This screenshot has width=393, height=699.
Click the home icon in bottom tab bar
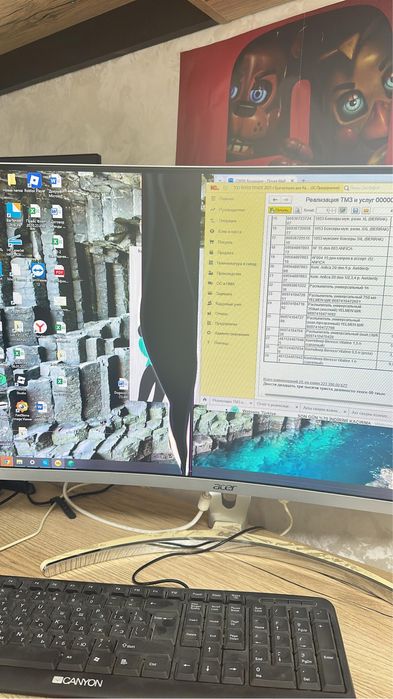tap(205, 400)
